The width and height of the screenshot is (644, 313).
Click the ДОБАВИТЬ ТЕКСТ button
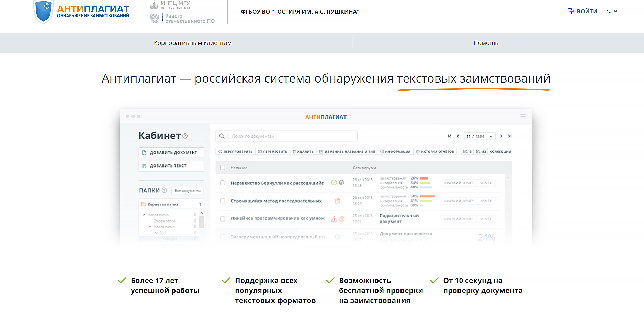(171, 166)
